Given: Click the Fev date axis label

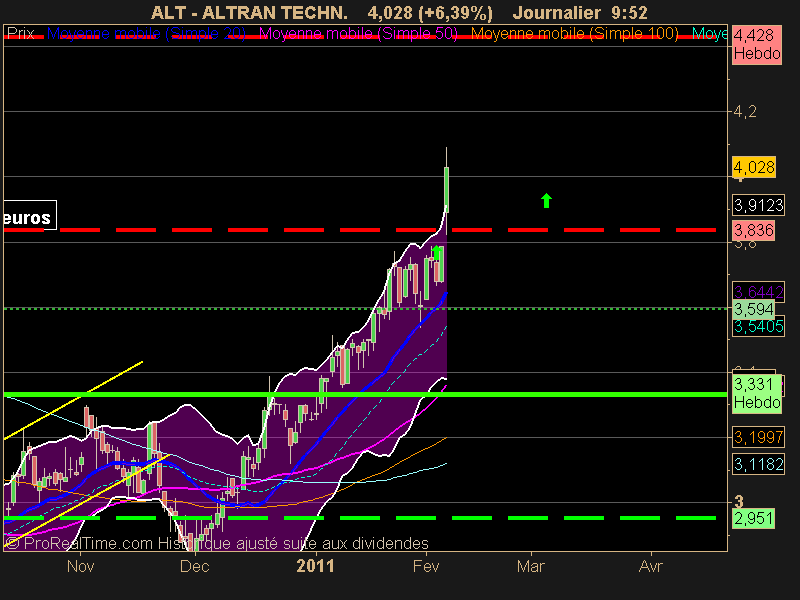Looking at the screenshot, I should [426, 567].
